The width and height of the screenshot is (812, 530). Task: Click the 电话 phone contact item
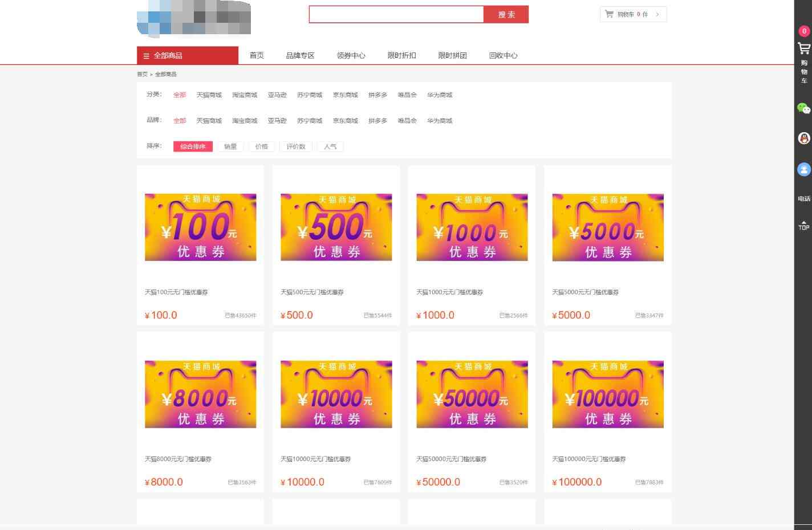tap(804, 199)
